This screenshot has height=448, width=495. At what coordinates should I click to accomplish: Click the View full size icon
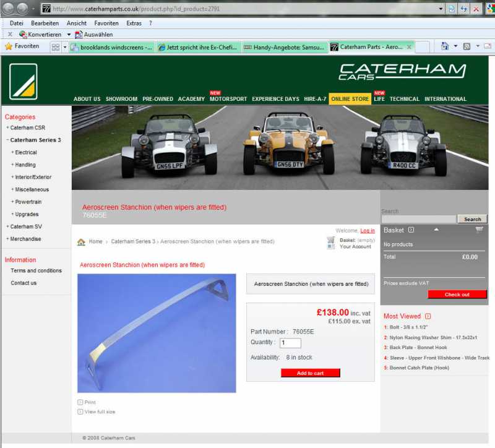(x=80, y=411)
